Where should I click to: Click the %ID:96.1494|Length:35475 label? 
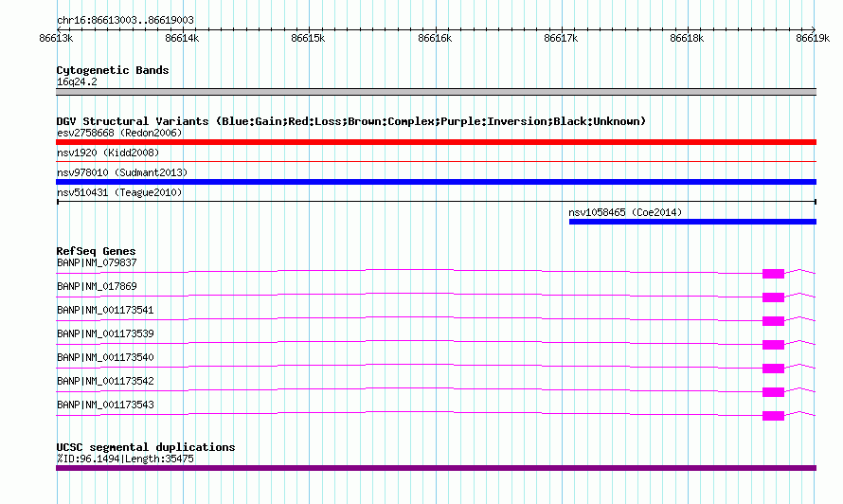point(125,459)
